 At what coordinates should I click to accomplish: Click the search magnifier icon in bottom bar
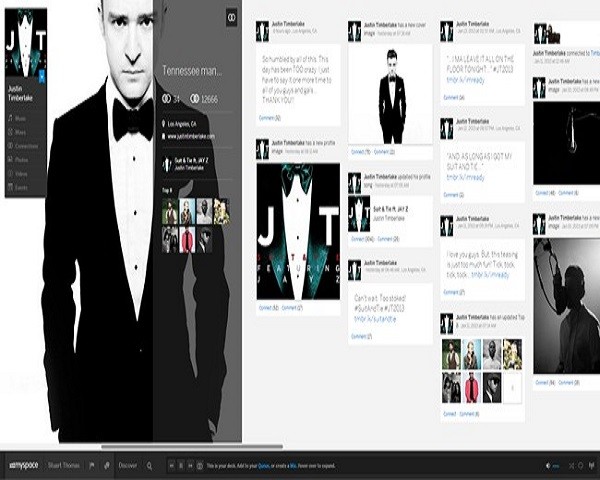[x=150, y=465]
